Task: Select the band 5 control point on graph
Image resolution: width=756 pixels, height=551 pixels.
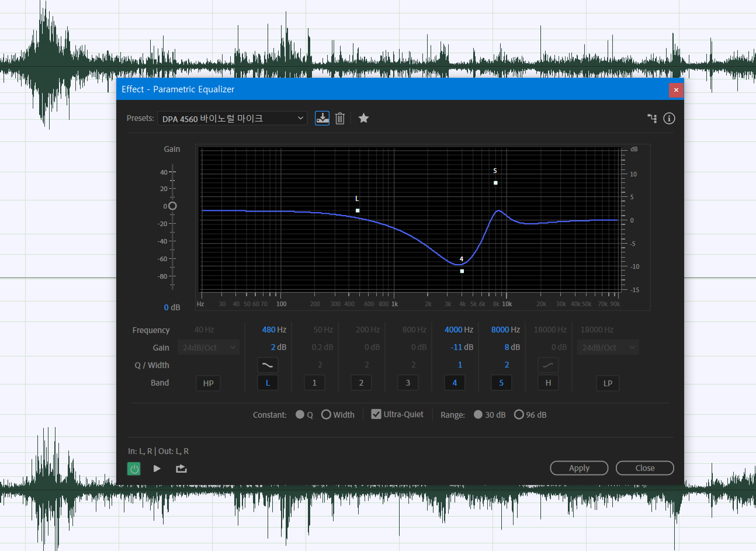Action: click(495, 183)
